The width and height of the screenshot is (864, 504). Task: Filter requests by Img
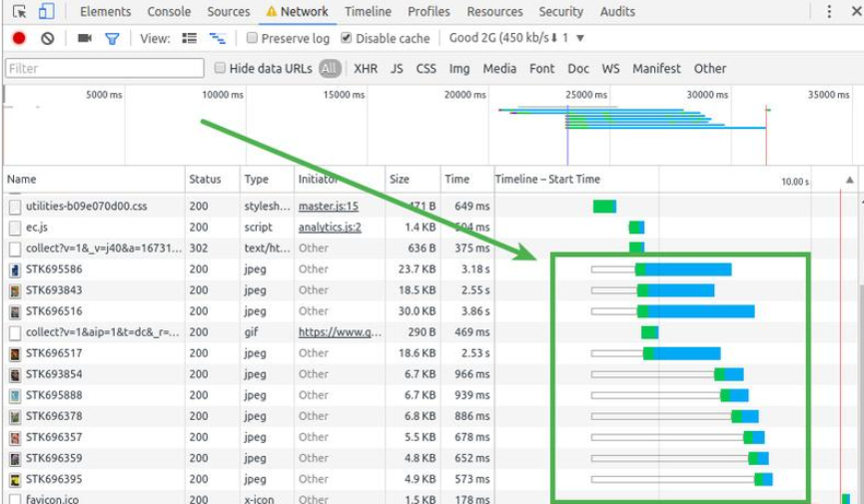click(x=459, y=69)
